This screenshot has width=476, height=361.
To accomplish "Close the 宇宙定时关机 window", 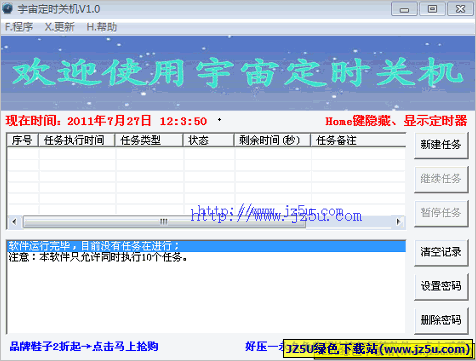I will click(460, 9).
